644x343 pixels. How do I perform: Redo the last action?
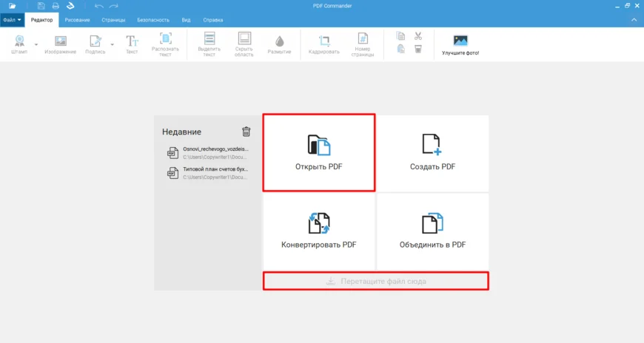click(114, 6)
